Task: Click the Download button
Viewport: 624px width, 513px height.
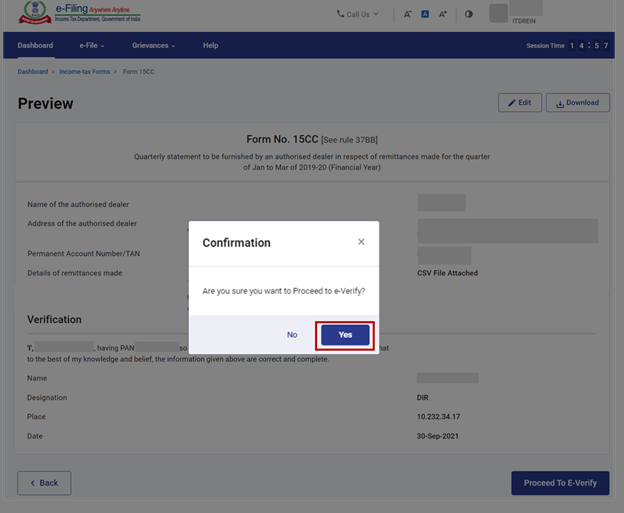Action: pyautogui.click(x=577, y=102)
